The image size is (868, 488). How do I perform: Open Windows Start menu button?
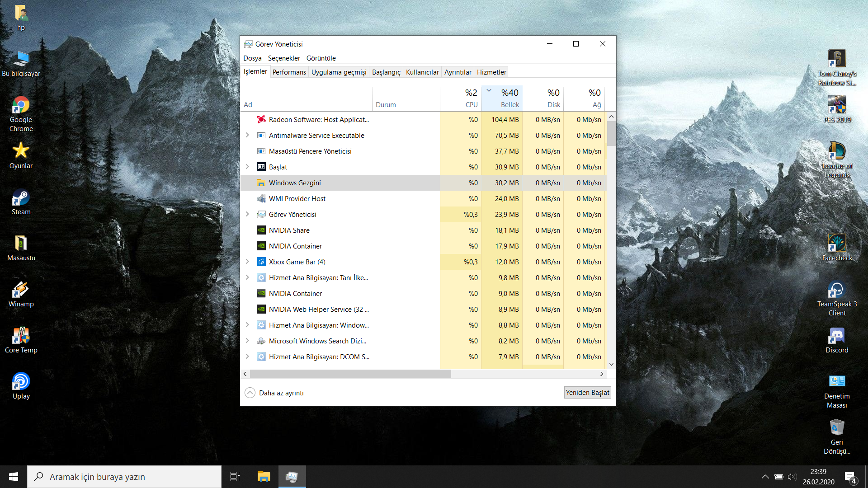click(14, 477)
